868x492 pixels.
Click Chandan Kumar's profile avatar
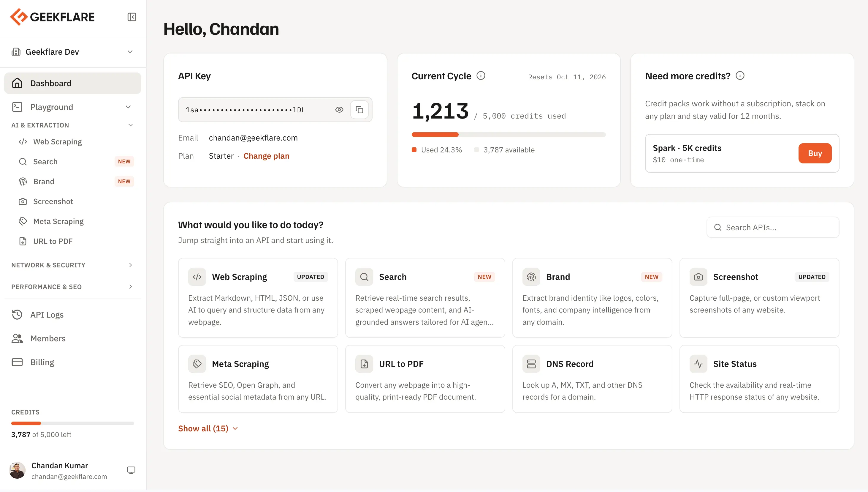(x=17, y=470)
